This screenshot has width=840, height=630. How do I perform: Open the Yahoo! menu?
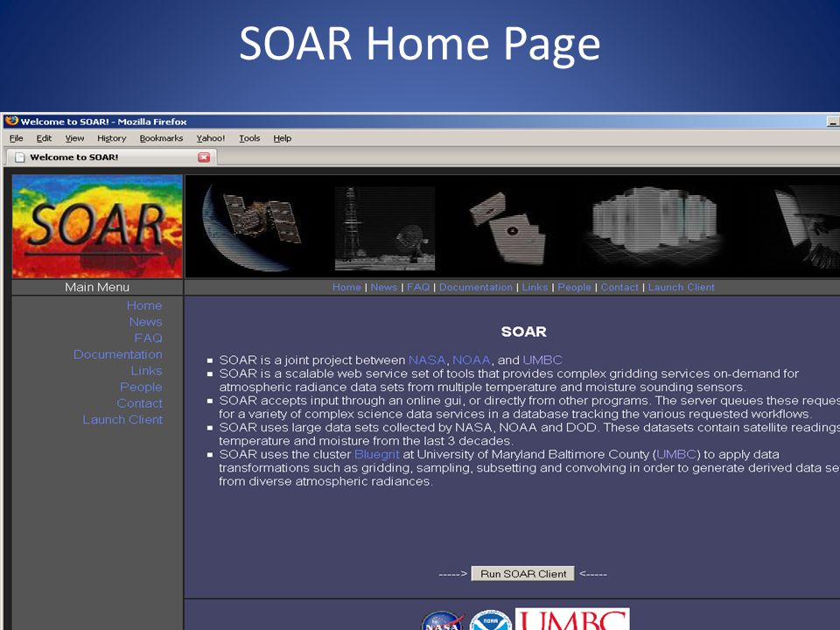point(211,138)
